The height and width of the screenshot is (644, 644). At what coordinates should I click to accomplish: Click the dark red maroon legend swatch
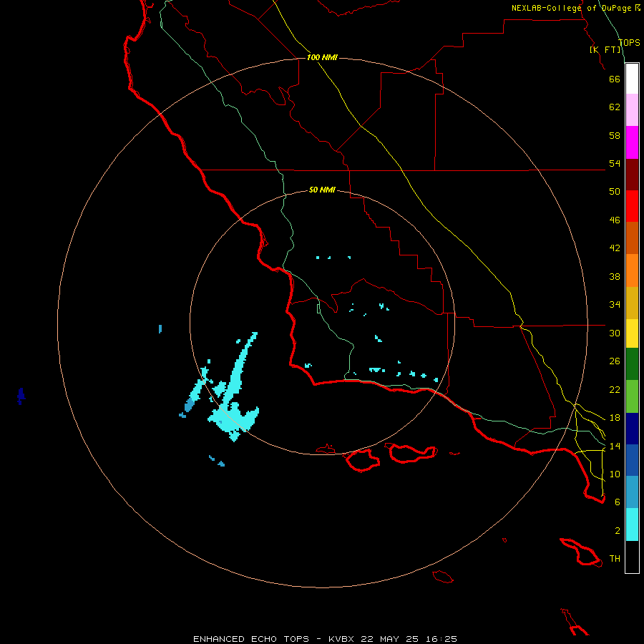click(632, 175)
